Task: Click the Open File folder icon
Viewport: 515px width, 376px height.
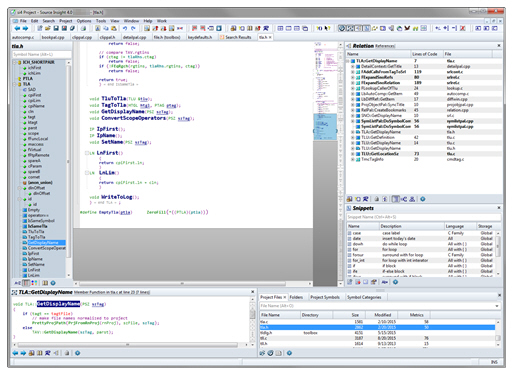Action: point(48,29)
